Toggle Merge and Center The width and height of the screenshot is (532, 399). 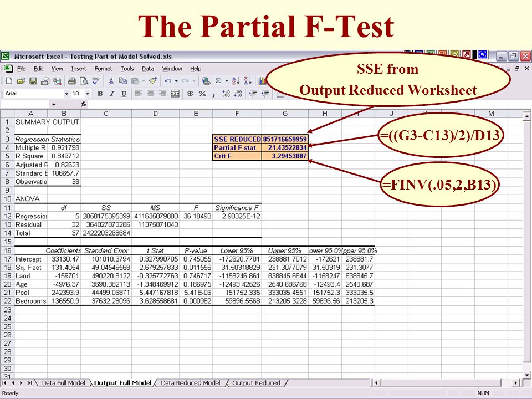coord(175,94)
